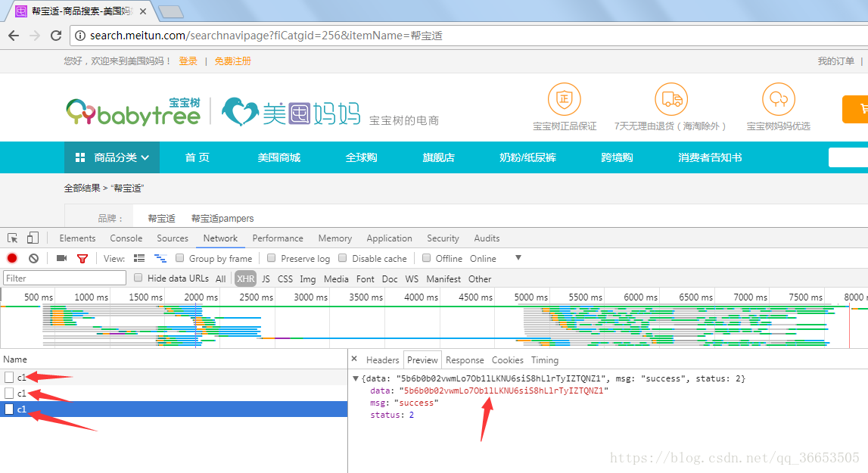Clear the network log

(34, 258)
